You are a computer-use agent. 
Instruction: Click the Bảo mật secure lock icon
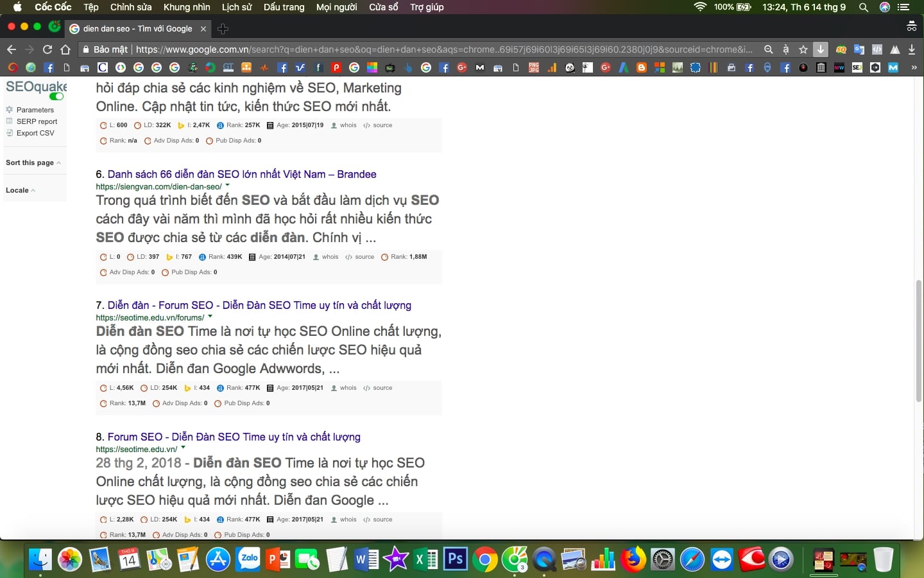click(x=85, y=49)
